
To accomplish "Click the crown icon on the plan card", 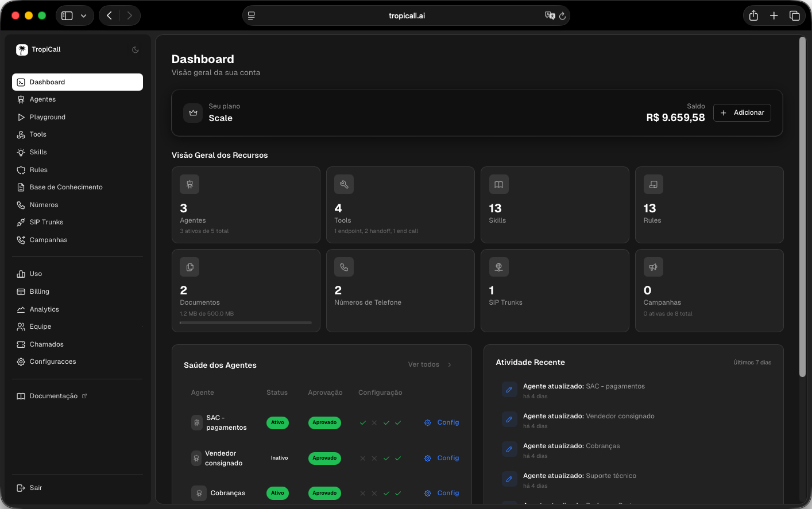I will [193, 112].
